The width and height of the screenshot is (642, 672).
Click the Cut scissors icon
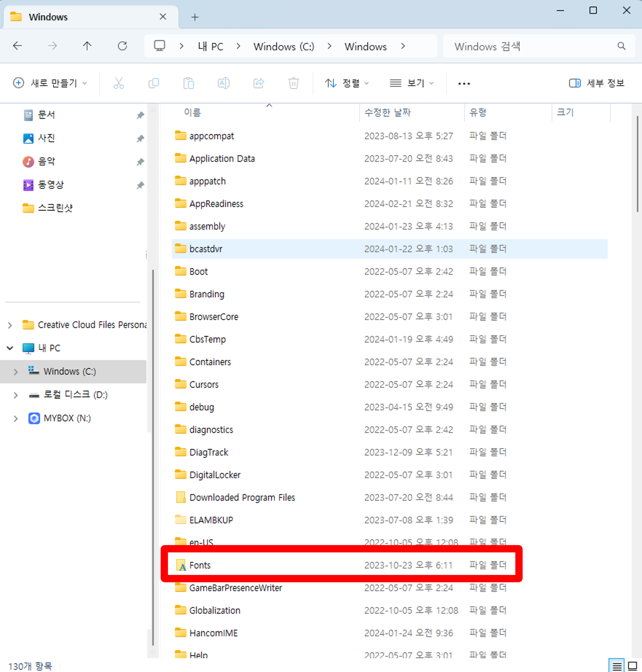coord(118,83)
